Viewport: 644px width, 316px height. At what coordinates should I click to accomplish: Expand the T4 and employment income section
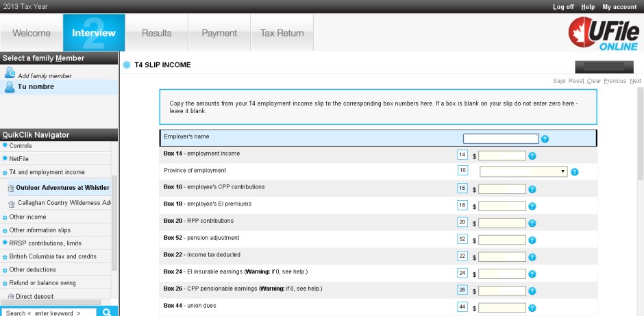point(5,173)
